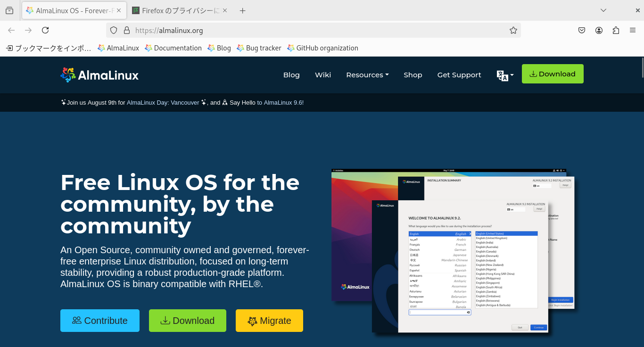Open the Get Support navigation item
Screen dimensions: 644x347
coord(459,75)
